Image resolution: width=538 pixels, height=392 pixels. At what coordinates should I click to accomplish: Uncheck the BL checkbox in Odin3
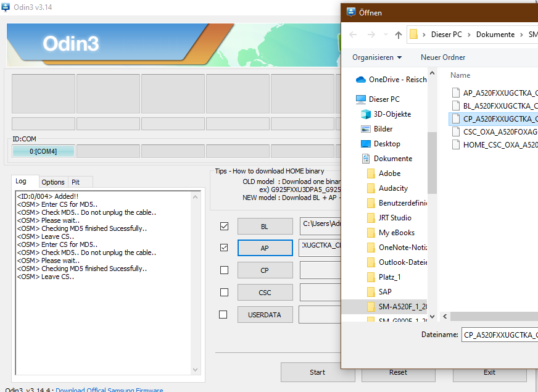[x=224, y=226]
